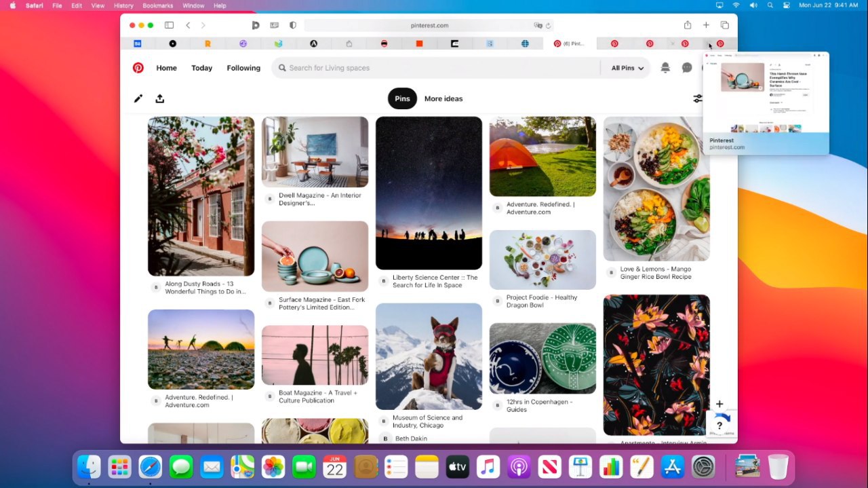Open the Following link
868x488 pixels.
tap(243, 68)
